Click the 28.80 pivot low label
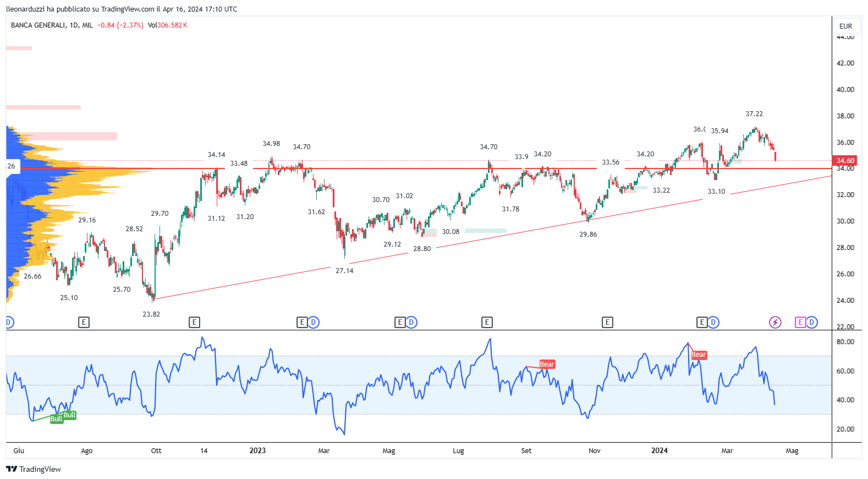Screen dimensions: 868x479 click(422, 249)
